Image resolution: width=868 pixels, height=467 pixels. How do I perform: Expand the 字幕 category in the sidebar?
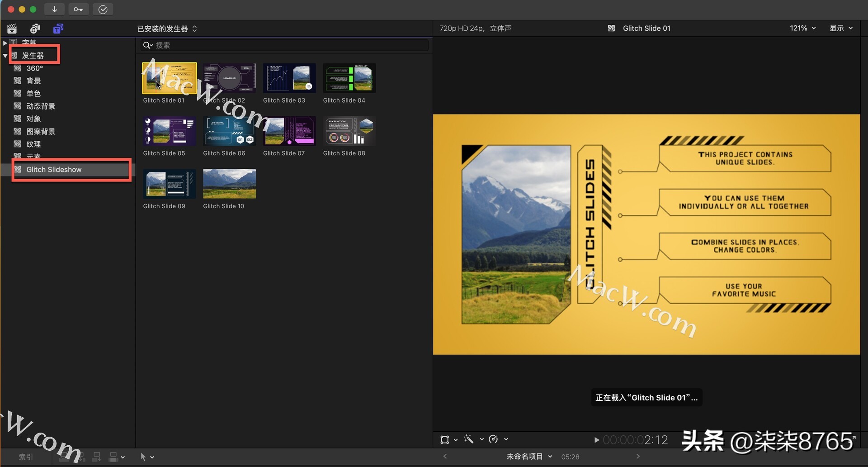tap(5, 42)
